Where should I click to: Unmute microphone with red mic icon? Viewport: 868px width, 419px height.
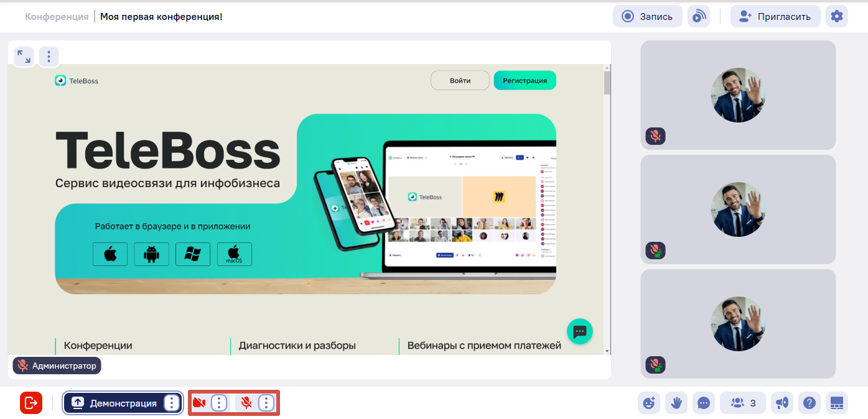click(x=246, y=403)
